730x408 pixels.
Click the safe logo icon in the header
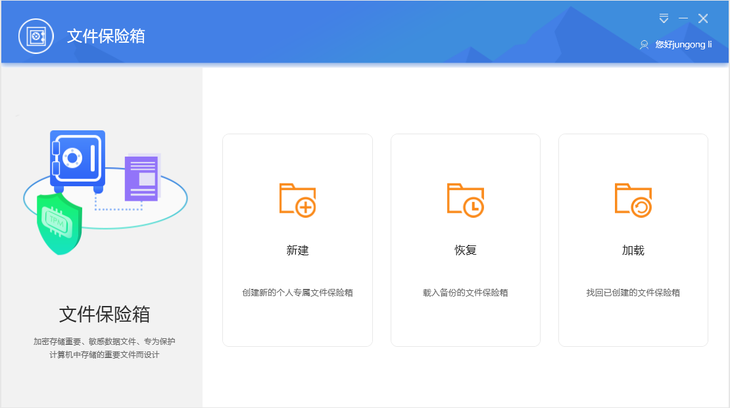coord(36,36)
